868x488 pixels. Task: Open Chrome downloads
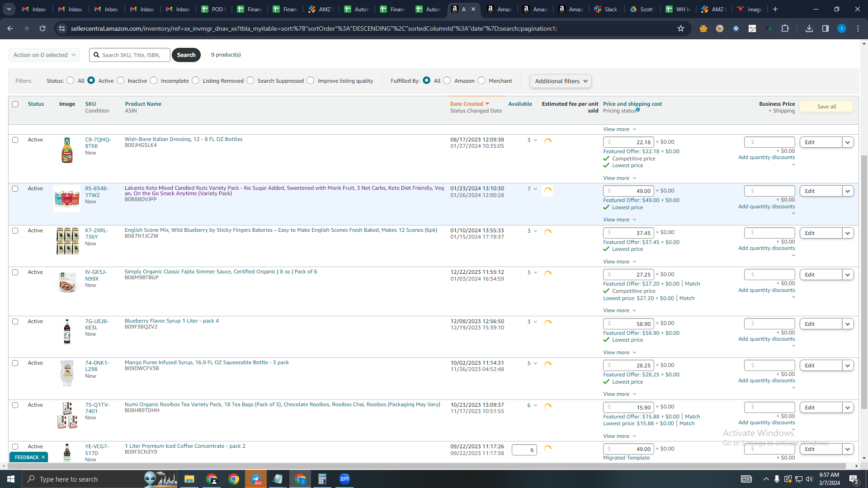(809, 28)
